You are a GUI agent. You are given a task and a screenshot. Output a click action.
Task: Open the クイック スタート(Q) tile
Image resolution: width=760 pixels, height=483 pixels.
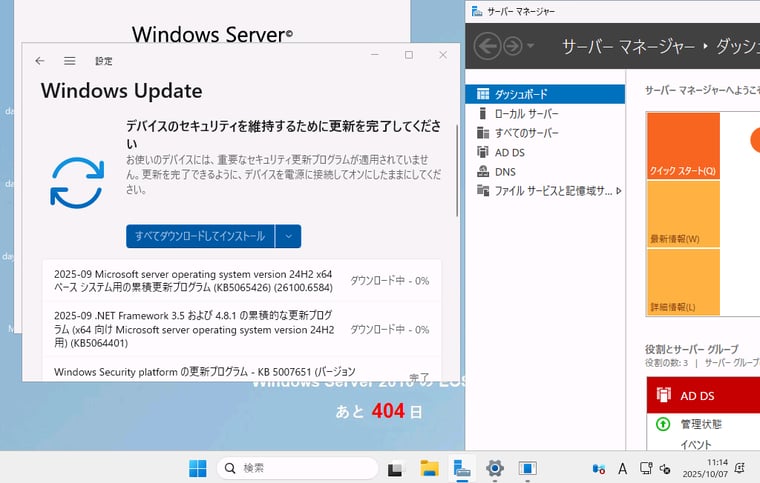coord(683,146)
